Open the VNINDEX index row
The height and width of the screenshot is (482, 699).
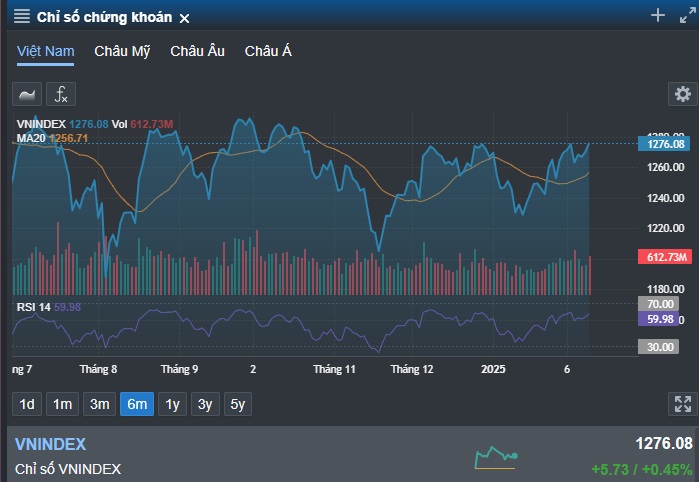tap(353, 454)
